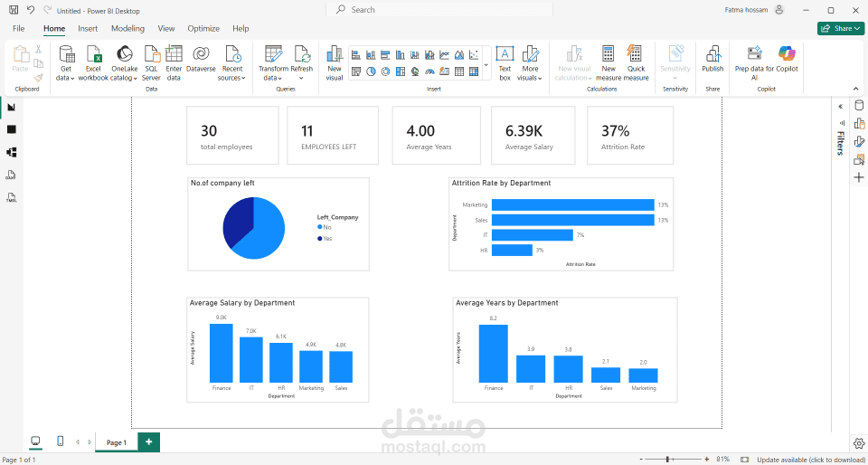Click the Undo arrow icon

(31, 10)
